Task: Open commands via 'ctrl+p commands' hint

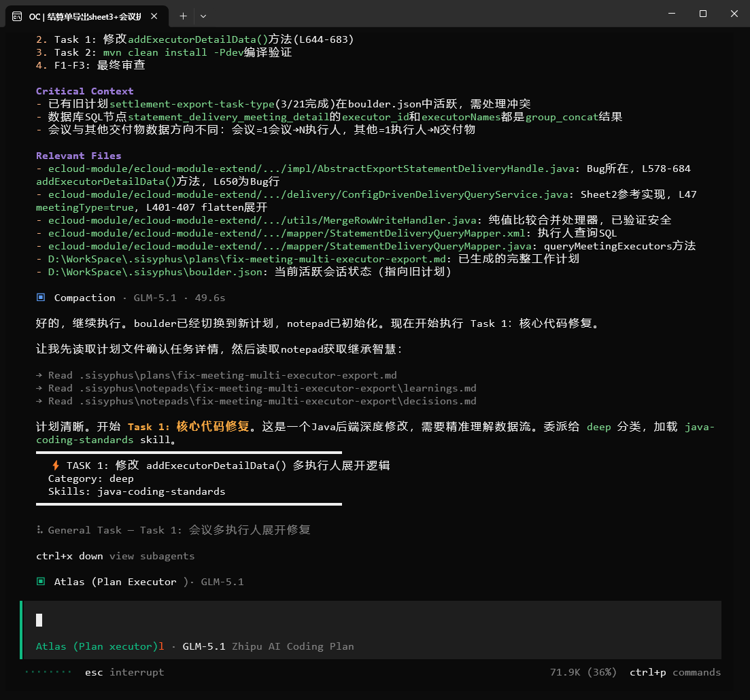Action: pos(675,672)
